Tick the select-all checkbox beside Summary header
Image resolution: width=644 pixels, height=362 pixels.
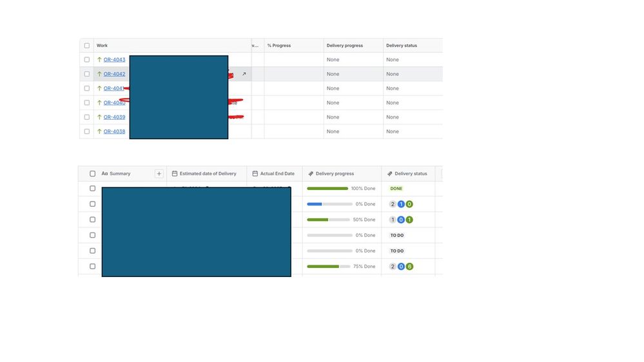(92, 174)
